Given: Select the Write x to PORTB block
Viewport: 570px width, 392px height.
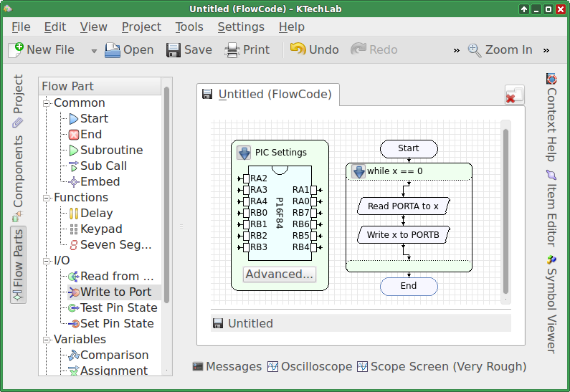Looking at the screenshot, I should (403, 235).
